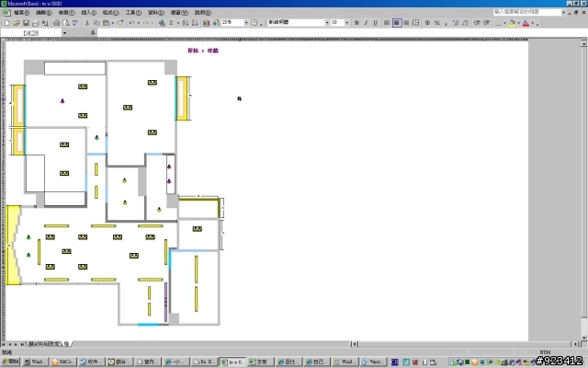588x368 pixels.
Task: Apply currency style formatting
Action: pos(427,23)
